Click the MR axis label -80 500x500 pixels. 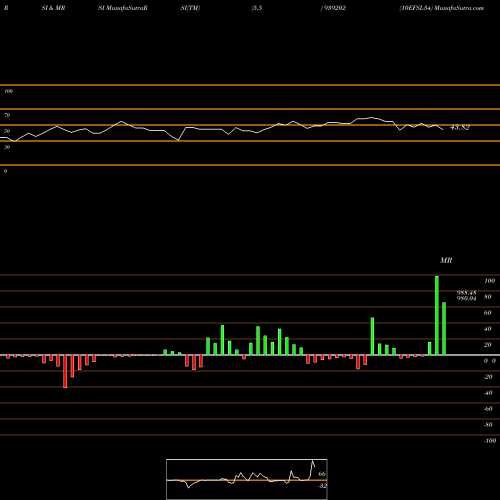[x=488, y=425]
